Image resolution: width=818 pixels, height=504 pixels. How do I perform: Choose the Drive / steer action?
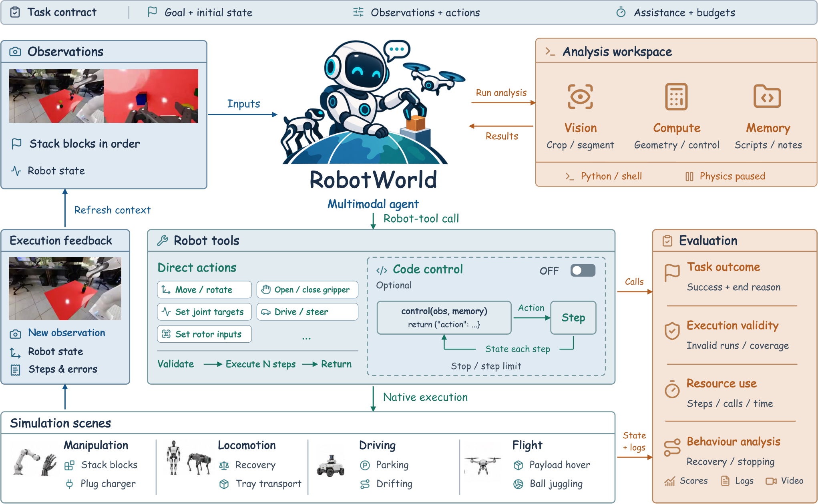pos(307,312)
